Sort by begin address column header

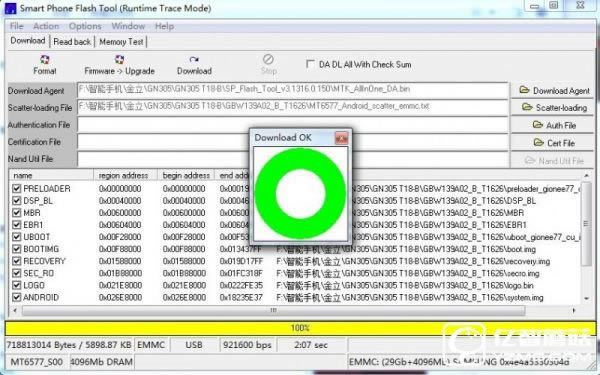186,175
